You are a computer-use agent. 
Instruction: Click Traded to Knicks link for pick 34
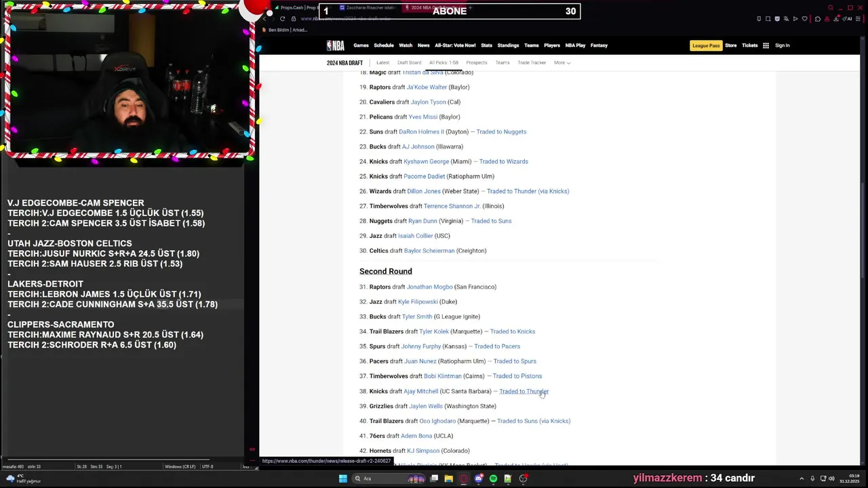513,331
